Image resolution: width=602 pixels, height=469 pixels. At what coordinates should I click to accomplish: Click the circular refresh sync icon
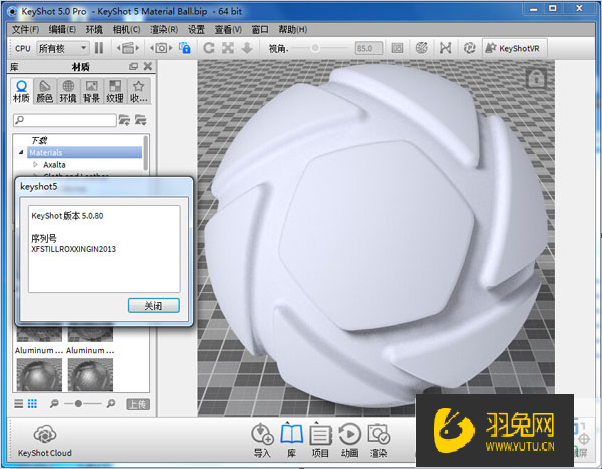470,48
